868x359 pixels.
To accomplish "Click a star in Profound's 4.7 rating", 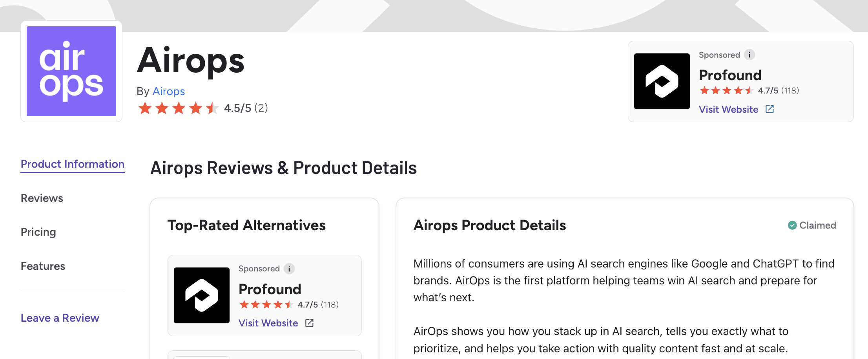I will click(715, 90).
